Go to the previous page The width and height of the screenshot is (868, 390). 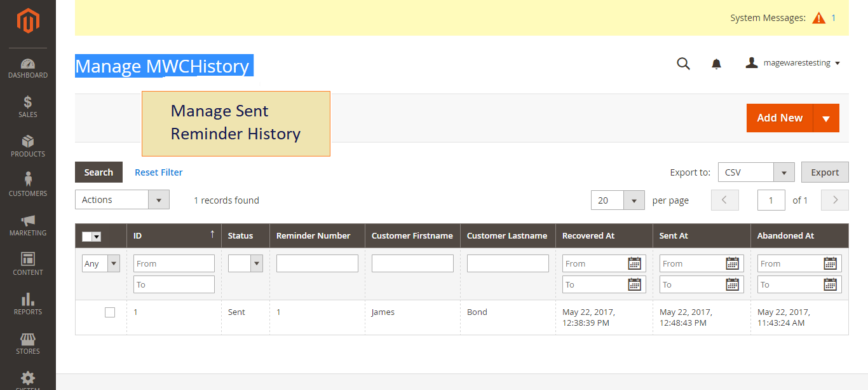(x=725, y=200)
